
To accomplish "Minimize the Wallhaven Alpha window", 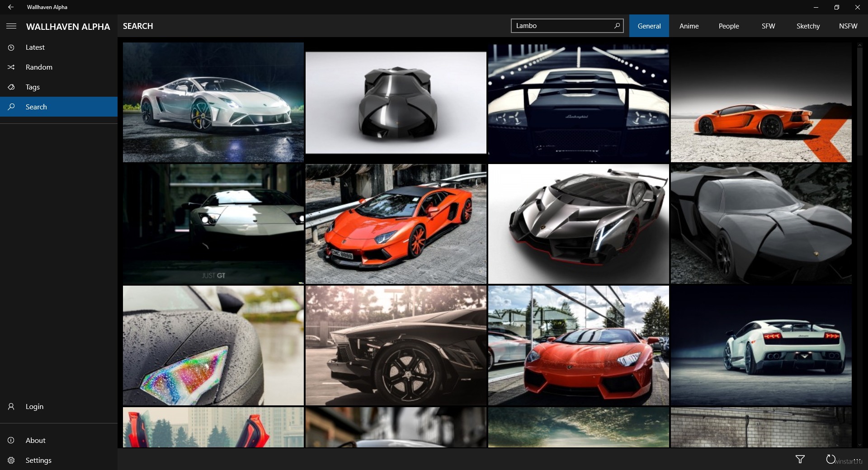I will pos(816,7).
